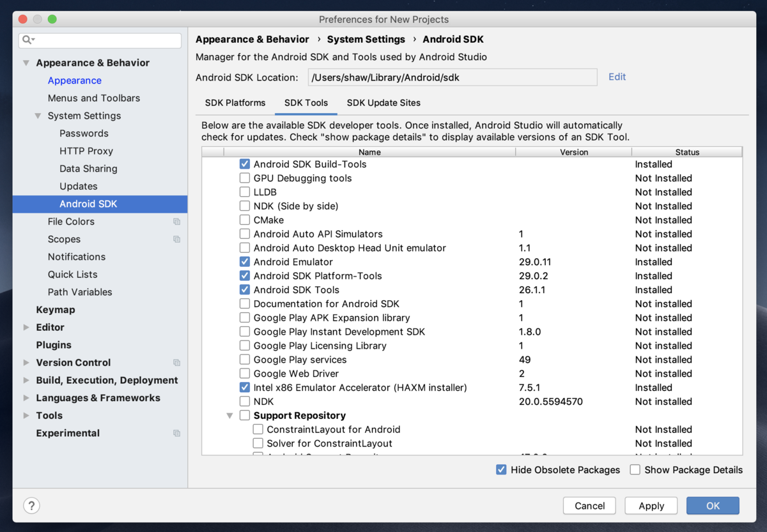Click the small icon beside Experimental
The height and width of the screenshot is (532, 767).
pos(176,433)
